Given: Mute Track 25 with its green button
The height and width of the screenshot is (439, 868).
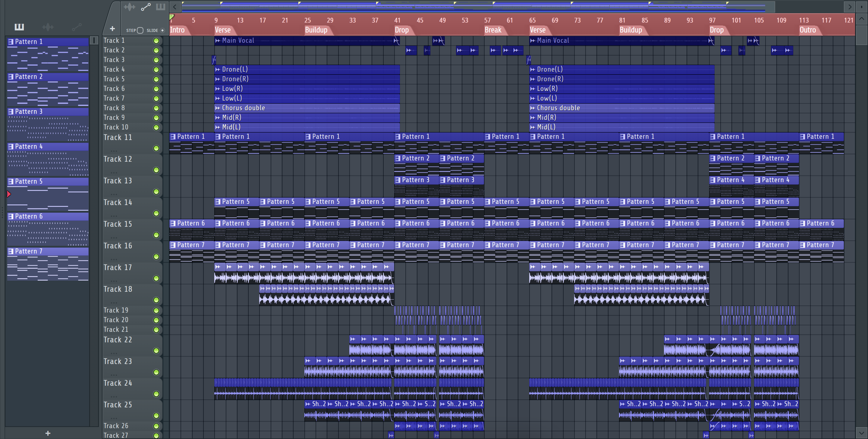Looking at the screenshot, I should 156,416.
